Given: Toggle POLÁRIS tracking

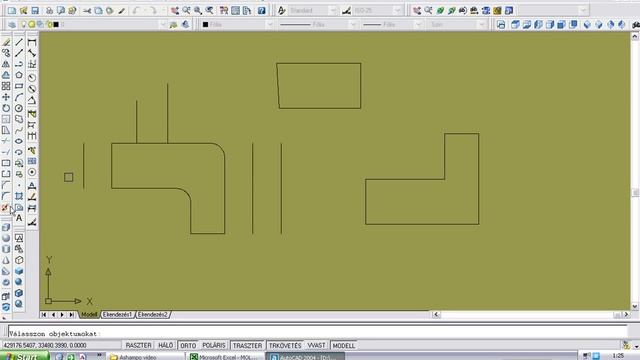Looking at the screenshot, I should [x=214, y=346].
